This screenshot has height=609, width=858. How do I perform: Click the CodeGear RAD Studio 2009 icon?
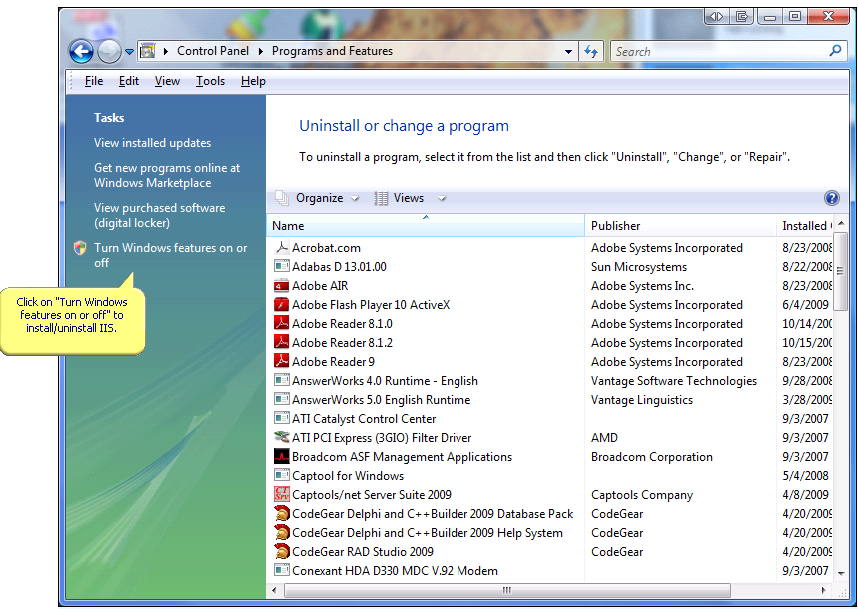click(283, 551)
